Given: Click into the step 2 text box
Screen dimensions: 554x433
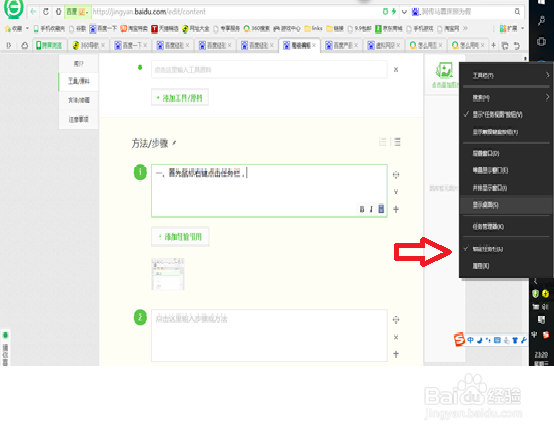Looking at the screenshot, I should [269, 336].
